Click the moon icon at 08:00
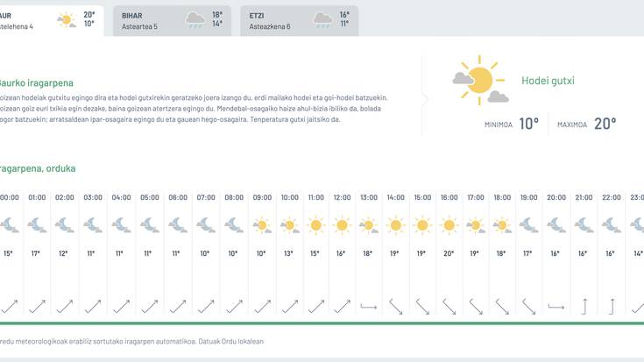Screen dimensions: 644x362 click(234, 225)
